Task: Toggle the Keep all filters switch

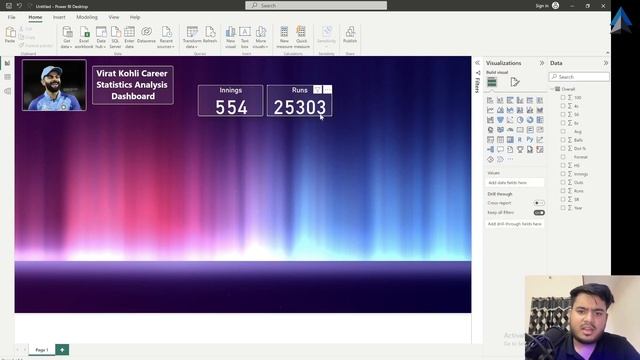Action: [x=539, y=213]
